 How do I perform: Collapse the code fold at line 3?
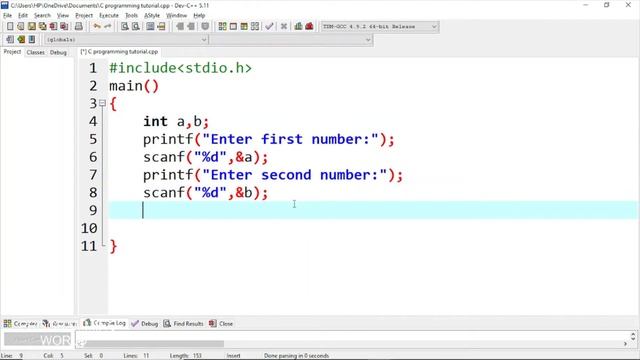pyautogui.click(x=102, y=103)
